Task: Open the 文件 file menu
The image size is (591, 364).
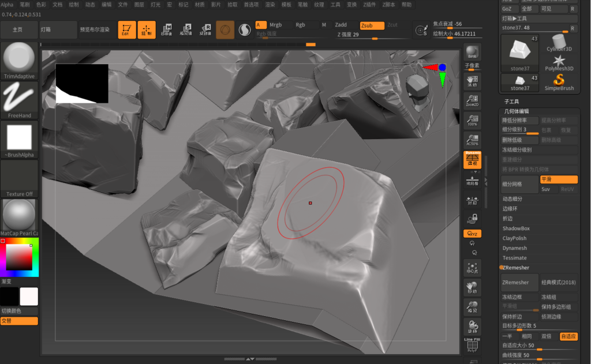Action: [x=123, y=5]
